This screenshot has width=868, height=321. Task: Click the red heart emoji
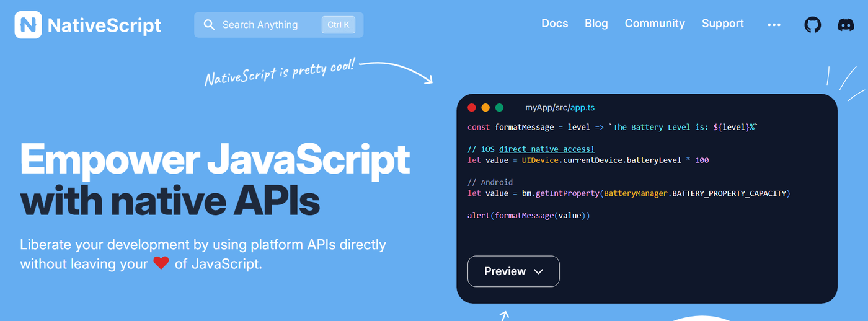[161, 263]
